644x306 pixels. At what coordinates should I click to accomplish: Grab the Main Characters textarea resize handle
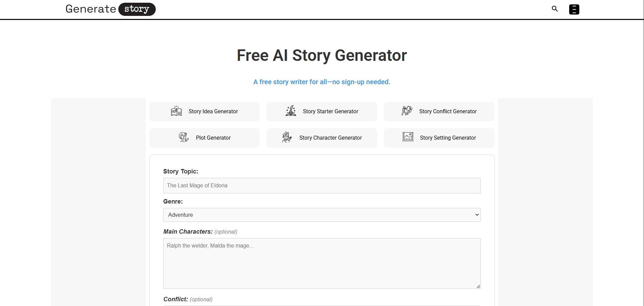478,286
